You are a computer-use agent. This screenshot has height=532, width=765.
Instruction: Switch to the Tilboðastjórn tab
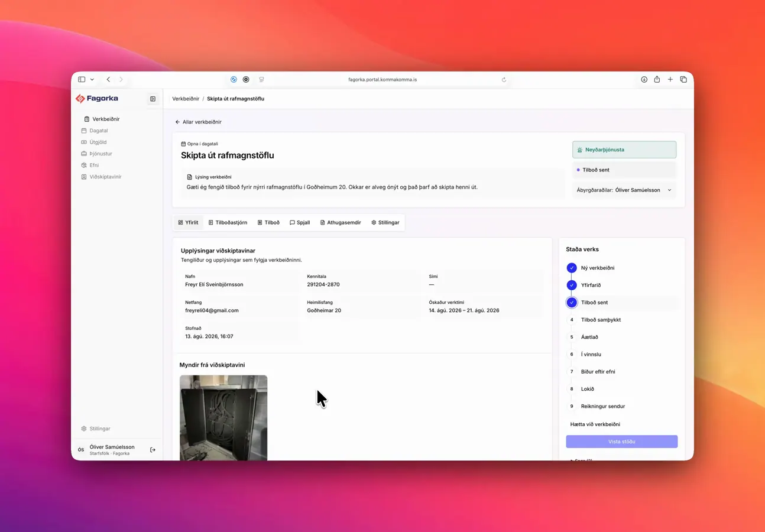228,223
